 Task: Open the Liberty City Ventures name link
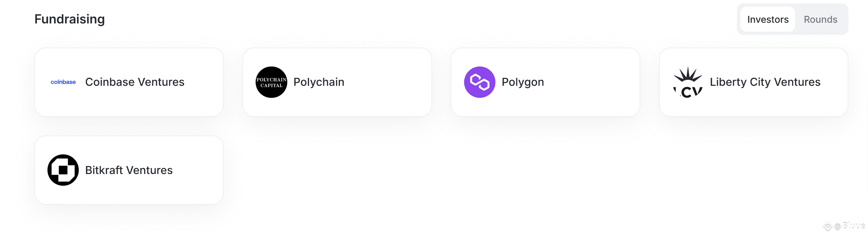(x=765, y=82)
